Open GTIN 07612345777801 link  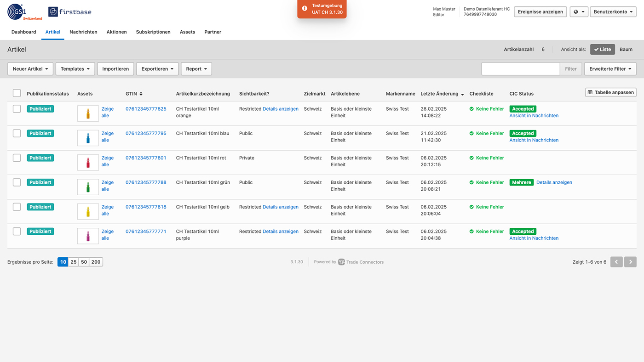146,158
